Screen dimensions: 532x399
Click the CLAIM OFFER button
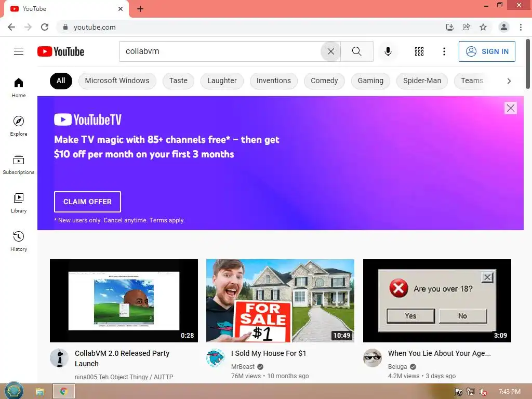click(x=87, y=202)
